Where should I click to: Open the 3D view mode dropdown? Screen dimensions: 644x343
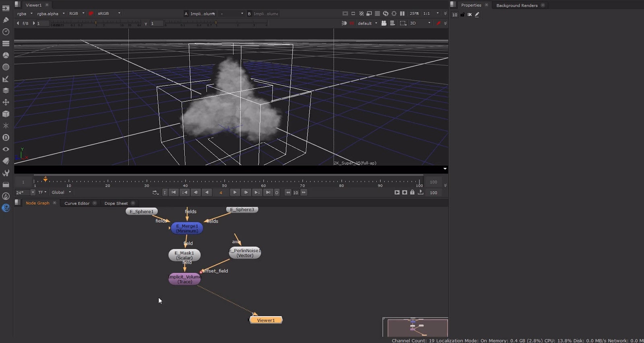coord(421,23)
